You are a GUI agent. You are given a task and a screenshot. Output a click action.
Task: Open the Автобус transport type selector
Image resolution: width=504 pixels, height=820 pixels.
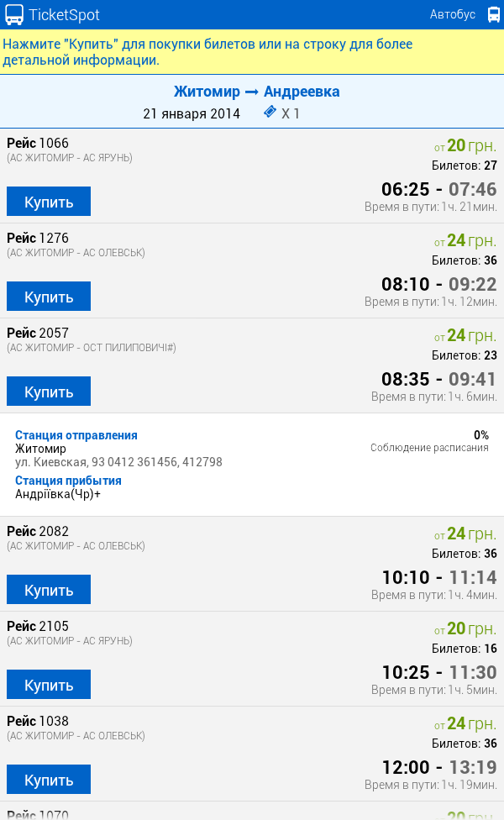click(x=453, y=14)
